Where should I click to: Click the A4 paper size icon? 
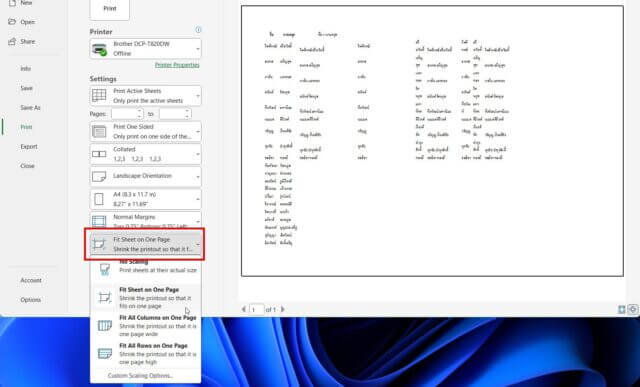coord(99,199)
